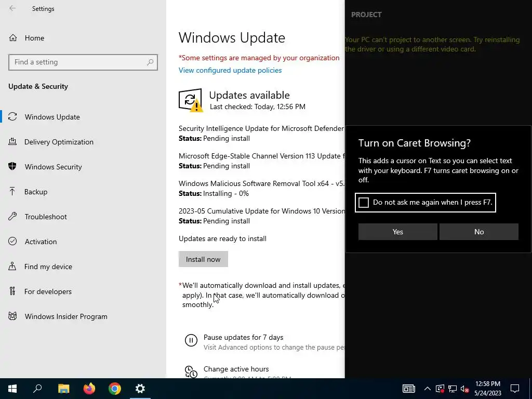Open Find my device settings

tap(83, 267)
